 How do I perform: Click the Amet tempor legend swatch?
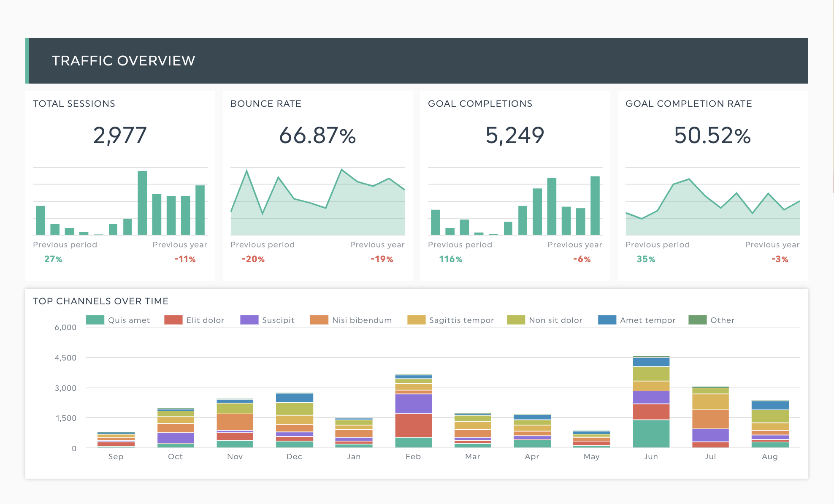[607, 320]
